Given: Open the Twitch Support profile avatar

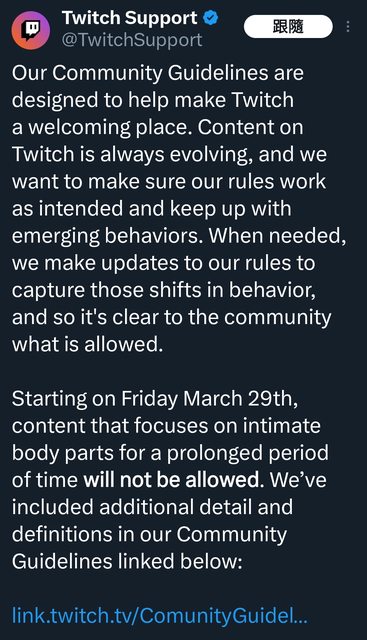Looking at the screenshot, I should tap(31, 31).
